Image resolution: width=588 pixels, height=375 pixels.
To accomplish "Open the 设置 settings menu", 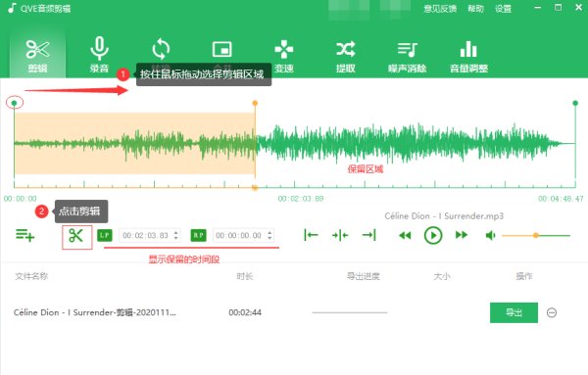I will (x=503, y=8).
